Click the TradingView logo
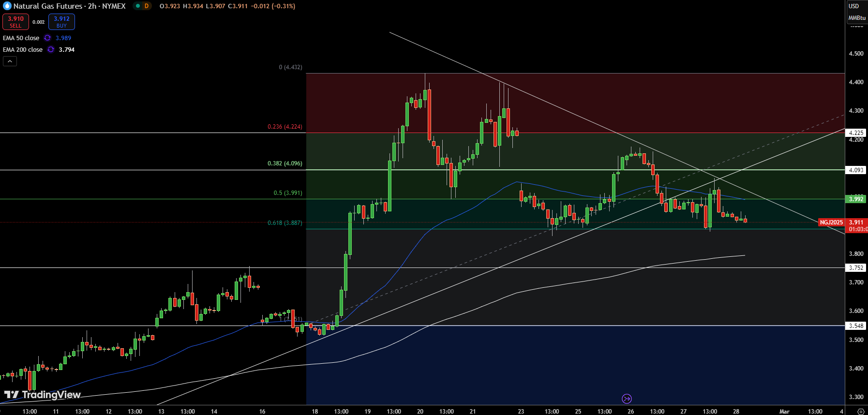868x415 pixels. [x=43, y=395]
